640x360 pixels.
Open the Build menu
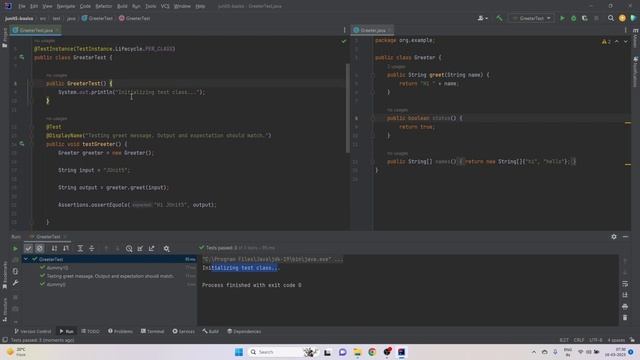coord(122,6)
